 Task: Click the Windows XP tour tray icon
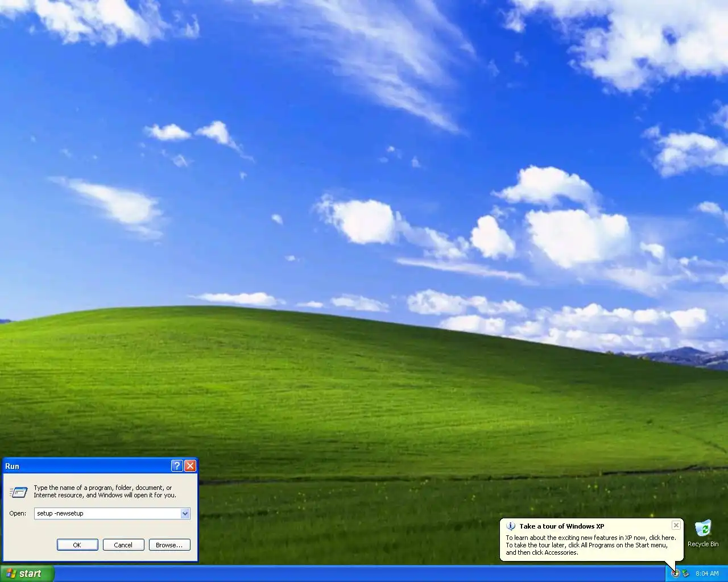(675, 573)
